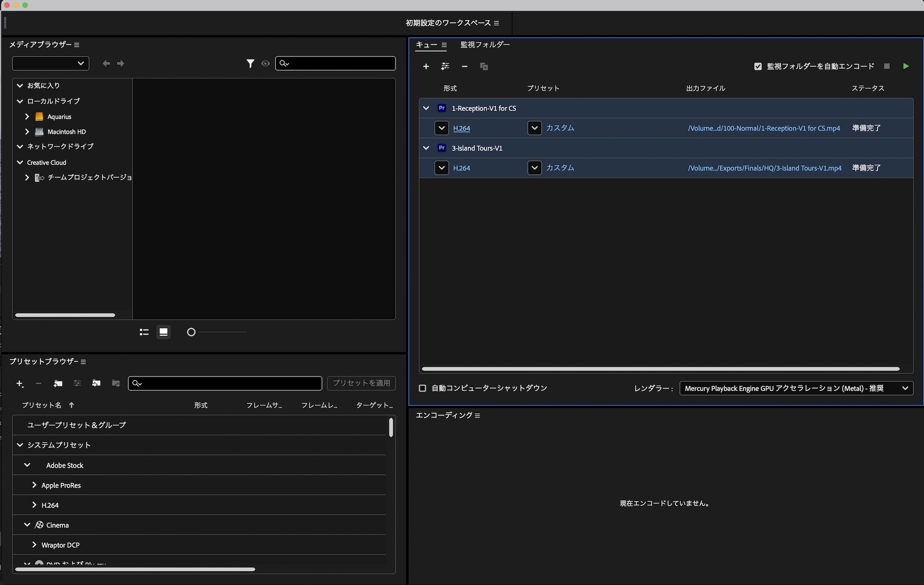Click the Duplicate icon in queue toolbar
The height and width of the screenshot is (585, 924).
point(484,67)
